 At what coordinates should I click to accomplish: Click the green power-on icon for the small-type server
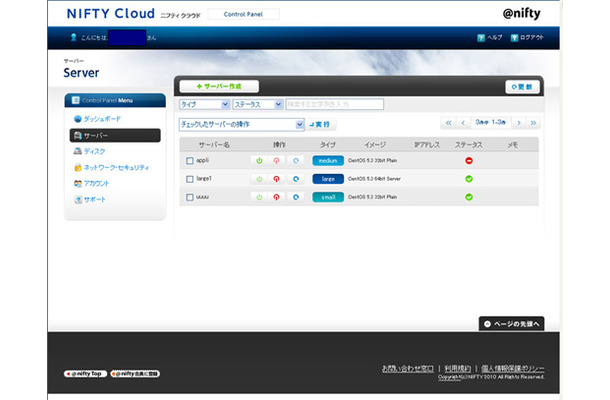259,197
